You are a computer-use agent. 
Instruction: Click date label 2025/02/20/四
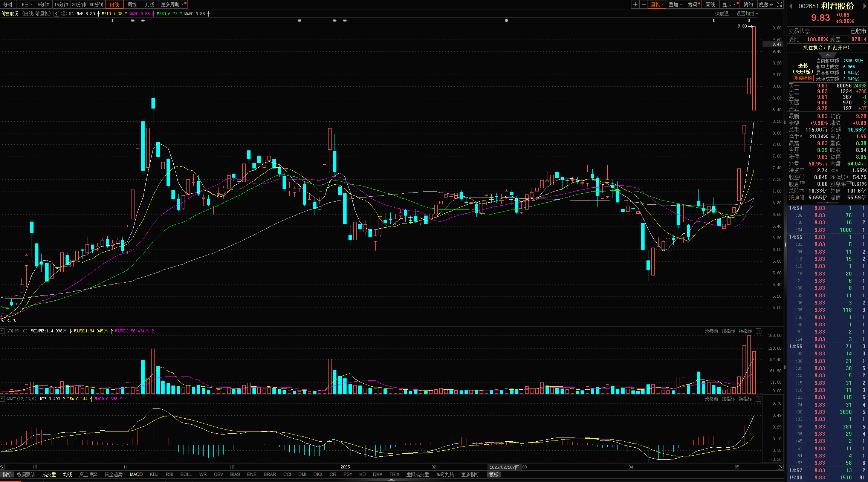coord(504,467)
